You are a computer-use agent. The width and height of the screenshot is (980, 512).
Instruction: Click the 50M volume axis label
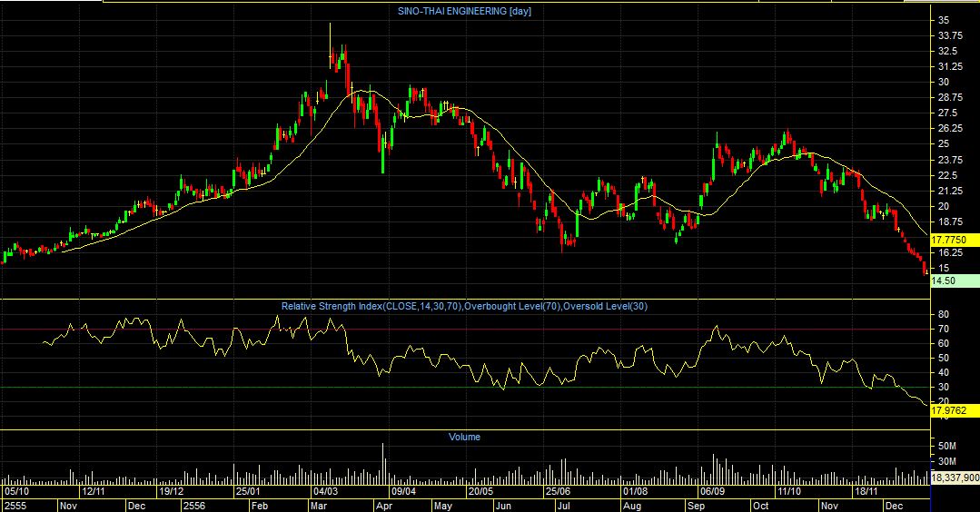(x=947, y=447)
